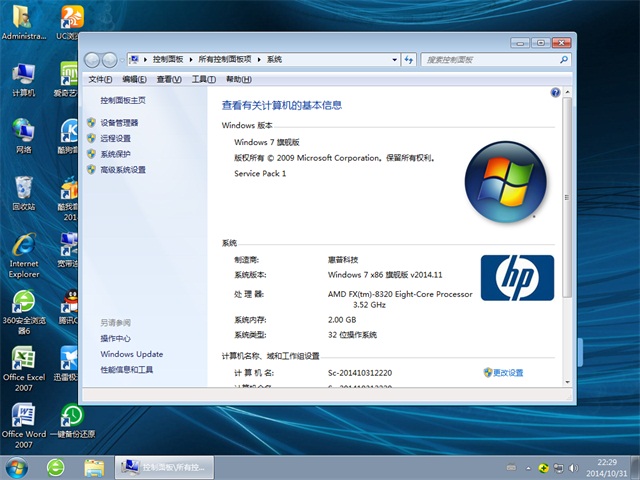The width and height of the screenshot is (640, 480).
Task: Click the volume speaker tray icon
Action: pyautogui.click(x=573, y=468)
